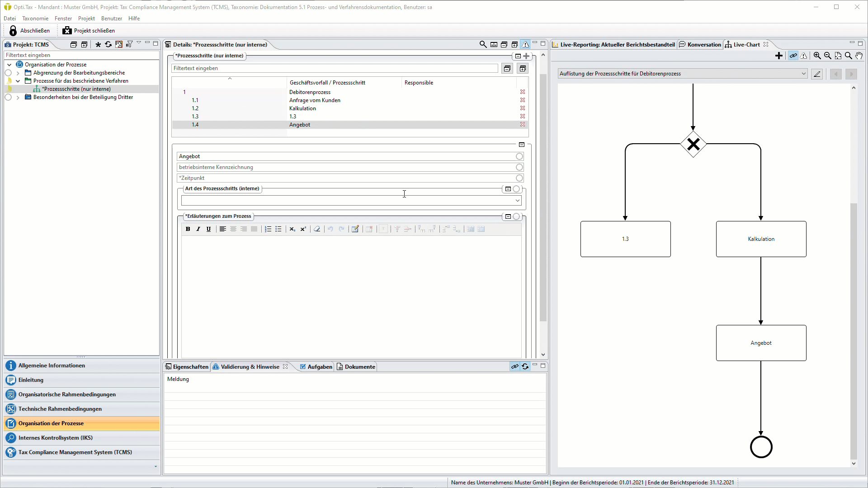Toggle circle marker for Zeitpunkt field

(x=519, y=178)
